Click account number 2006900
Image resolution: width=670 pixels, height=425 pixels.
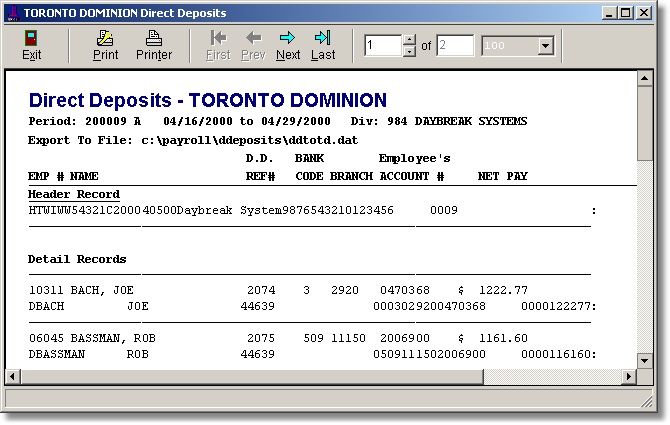pyautogui.click(x=405, y=338)
